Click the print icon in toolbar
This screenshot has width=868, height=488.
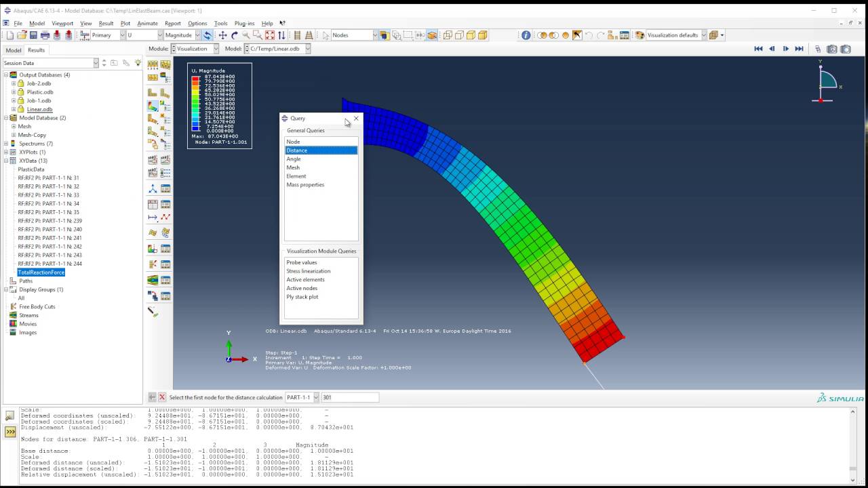tap(45, 35)
